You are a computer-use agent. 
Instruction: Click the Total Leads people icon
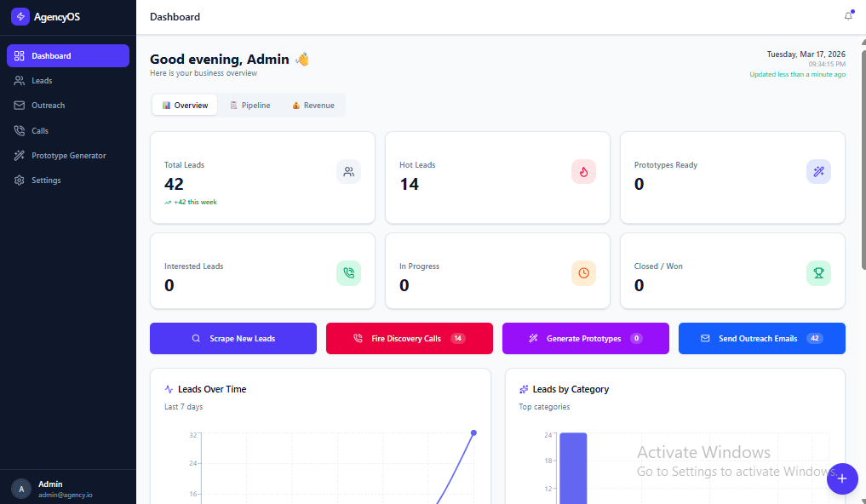coord(348,172)
